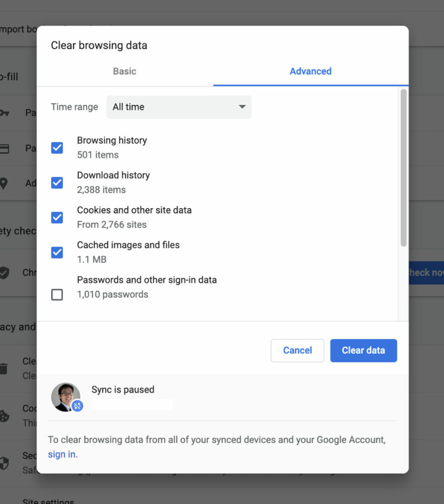Viewport: 444px width, 504px height.
Task: Click the 'Sync is paused' text
Action: pyautogui.click(x=123, y=390)
